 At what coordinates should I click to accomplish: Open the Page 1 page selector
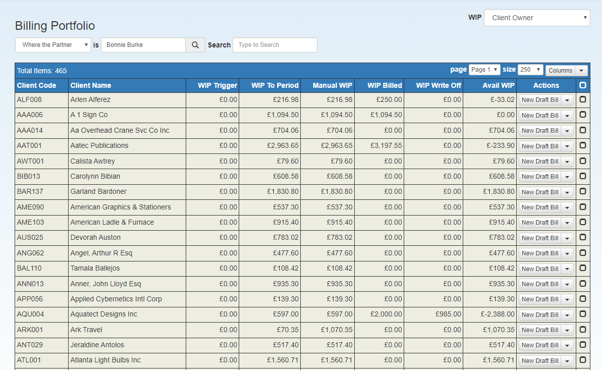484,70
